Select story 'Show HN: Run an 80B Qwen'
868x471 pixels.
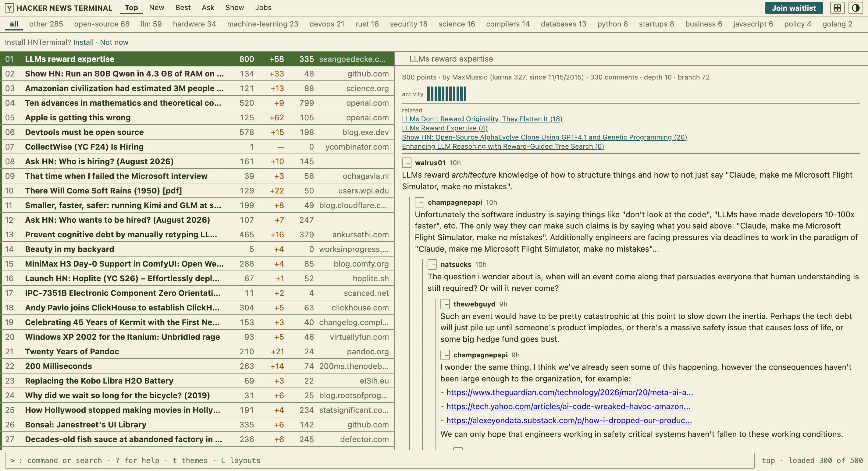198,74
